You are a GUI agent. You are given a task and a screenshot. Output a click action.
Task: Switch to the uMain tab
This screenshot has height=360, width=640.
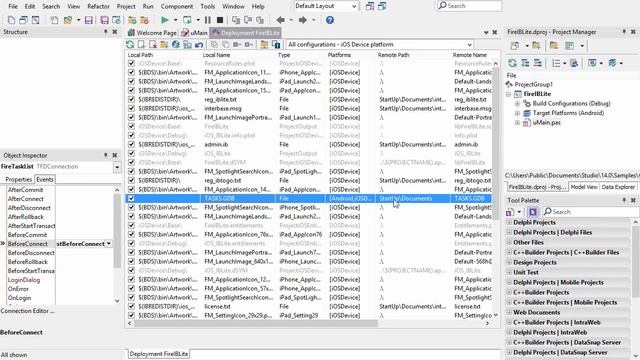pos(195,33)
